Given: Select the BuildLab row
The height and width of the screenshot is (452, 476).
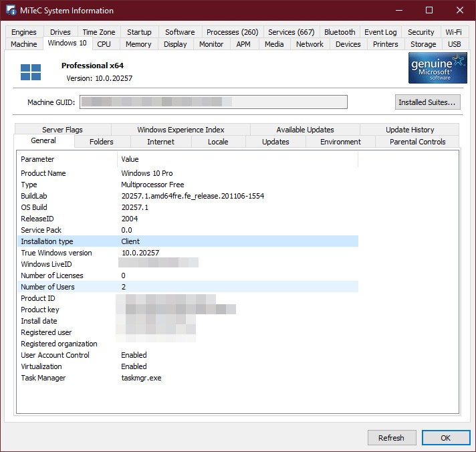Looking at the screenshot, I should pos(188,196).
